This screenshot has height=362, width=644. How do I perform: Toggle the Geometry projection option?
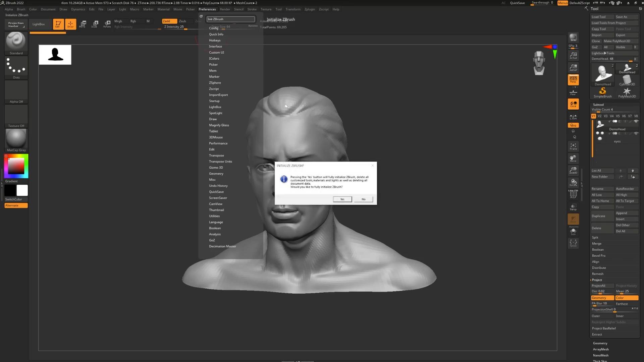602,298
